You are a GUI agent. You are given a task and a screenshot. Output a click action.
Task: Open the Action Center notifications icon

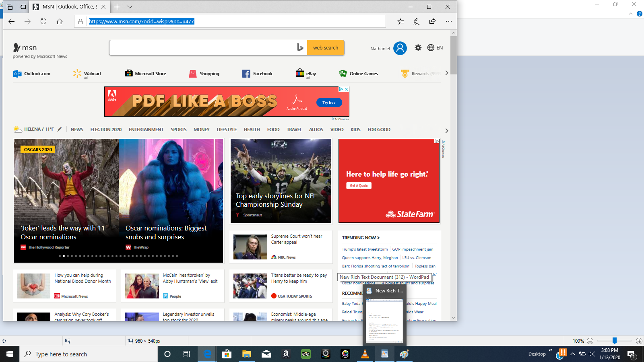point(631,354)
